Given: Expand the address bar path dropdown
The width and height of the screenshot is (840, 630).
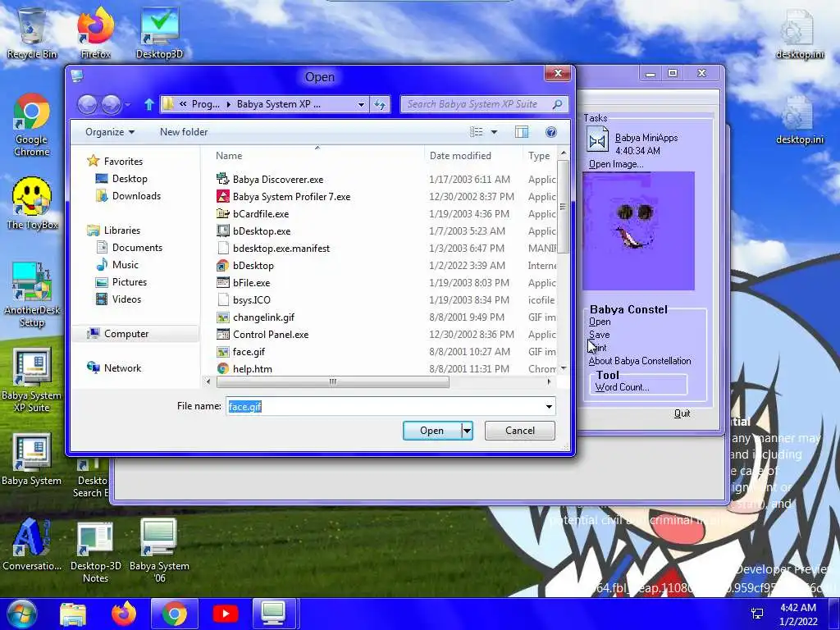Looking at the screenshot, I should click(x=361, y=104).
